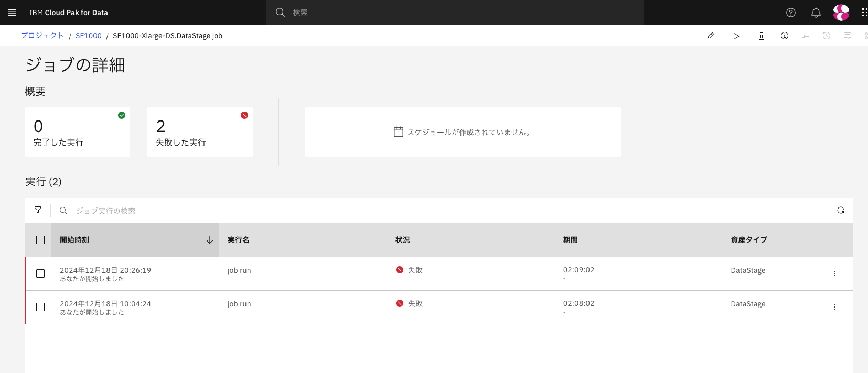Click the IBM Cloud Pak for Data title
868x373 pixels.
(69, 13)
